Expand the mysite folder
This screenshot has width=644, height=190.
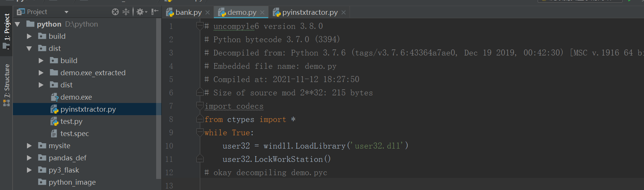(29, 146)
